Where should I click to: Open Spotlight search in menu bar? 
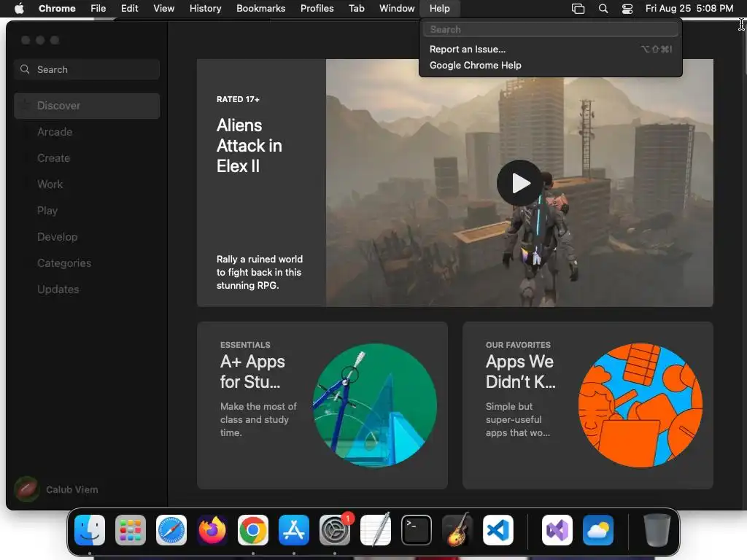coord(603,8)
